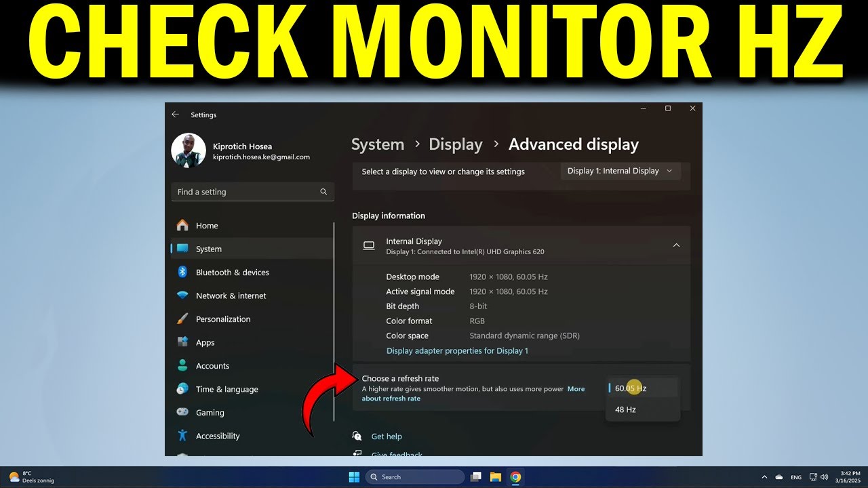Go to Personalization settings
868x488 pixels.
tap(252, 319)
